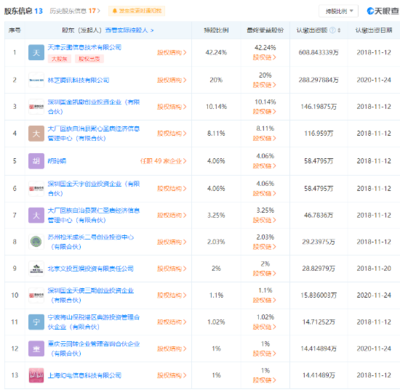400x392 pixels.
Task: Open 股权链 under 10.14% in row 3
Action: pyautogui.click(x=265, y=112)
